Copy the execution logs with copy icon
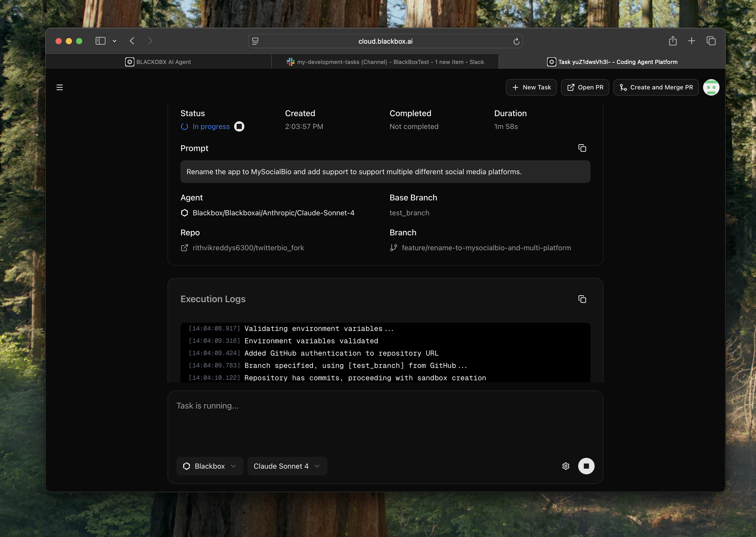 [x=582, y=299]
